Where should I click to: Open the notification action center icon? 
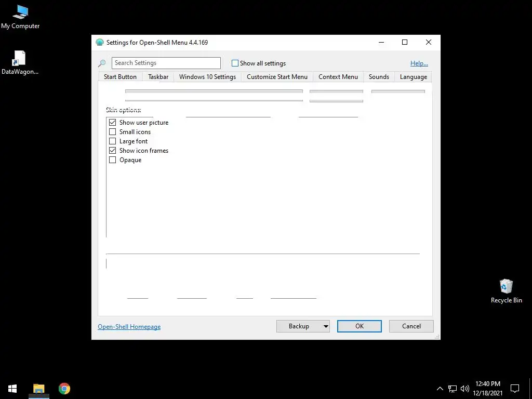515,389
